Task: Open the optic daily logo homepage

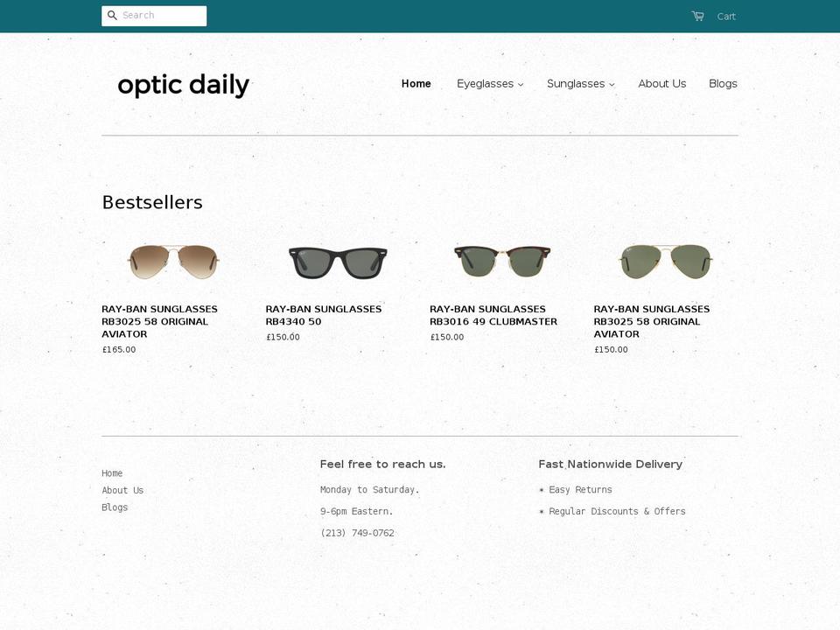Action: pos(183,85)
